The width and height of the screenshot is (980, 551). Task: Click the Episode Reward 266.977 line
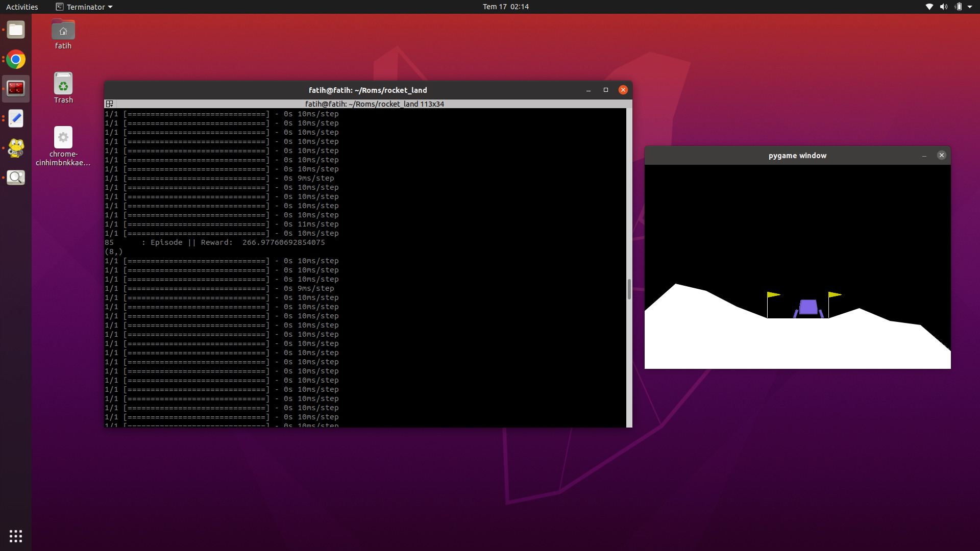pyautogui.click(x=215, y=242)
